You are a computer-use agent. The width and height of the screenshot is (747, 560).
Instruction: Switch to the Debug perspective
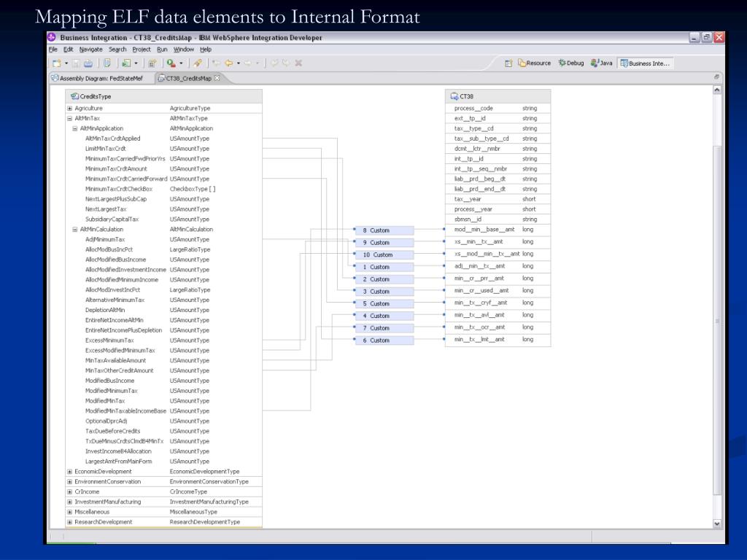coord(571,63)
